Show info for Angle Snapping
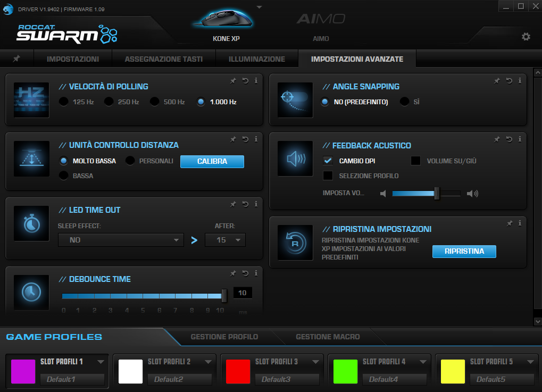 point(520,80)
